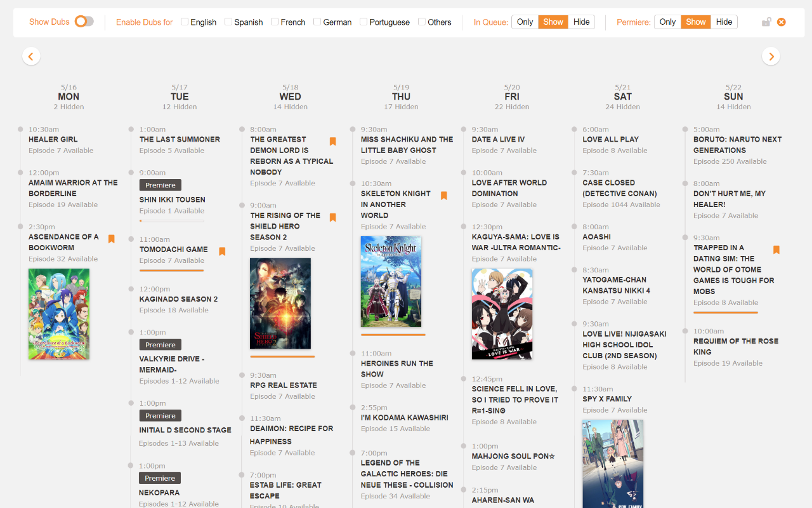Screen dimensions: 812x508
Task: Open Miss Shachiku and the Little Baby Ghost
Action: [407, 145]
